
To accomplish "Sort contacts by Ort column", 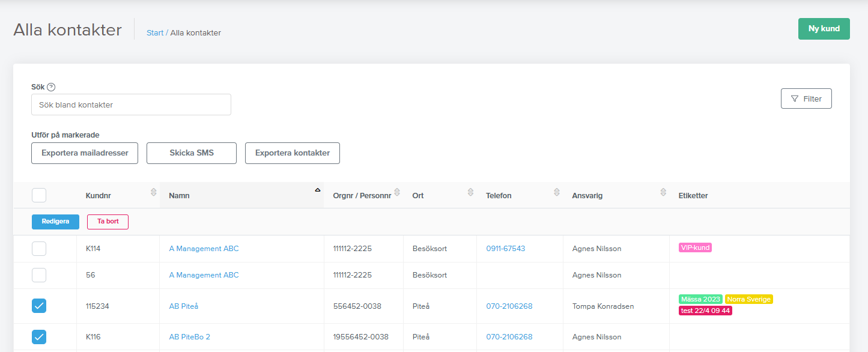I will pos(470,192).
